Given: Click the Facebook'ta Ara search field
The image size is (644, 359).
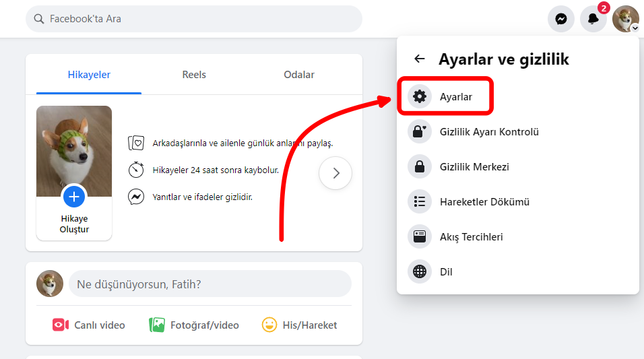Looking at the screenshot, I should point(194,19).
